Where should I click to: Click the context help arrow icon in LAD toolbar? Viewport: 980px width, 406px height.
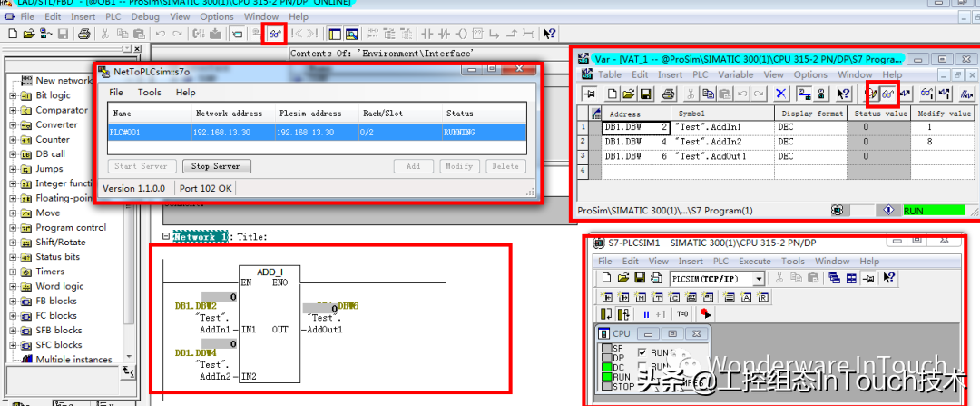coord(549,34)
